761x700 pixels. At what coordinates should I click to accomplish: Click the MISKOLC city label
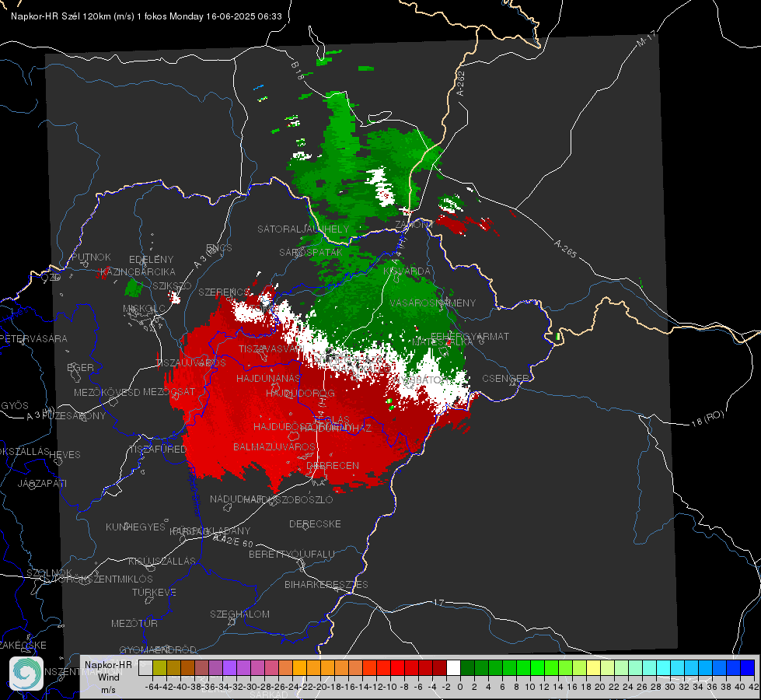tap(144, 309)
